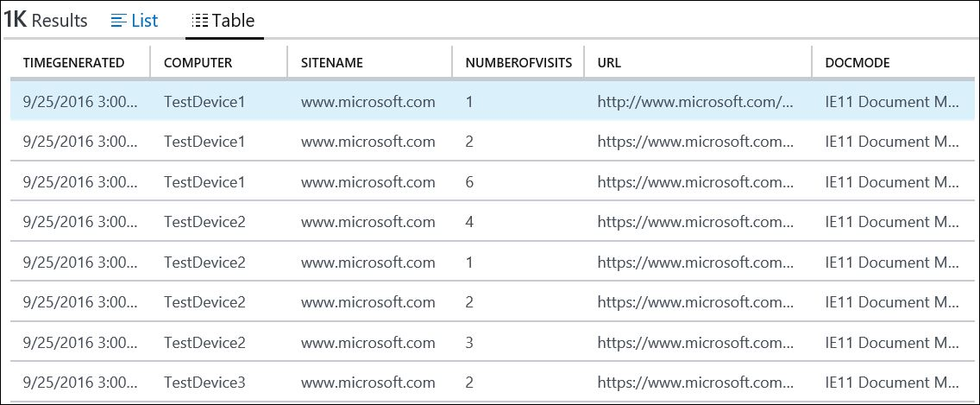Screen dimensions: 980x405
Task: Click the TestDevice2 cell with 1 visit
Action: pyautogui.click(x=204, y=263)
